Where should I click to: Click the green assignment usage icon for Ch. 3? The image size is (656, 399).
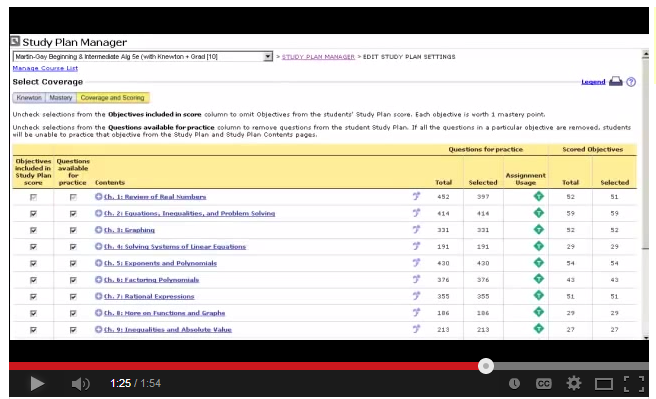(x=539, y=229)
